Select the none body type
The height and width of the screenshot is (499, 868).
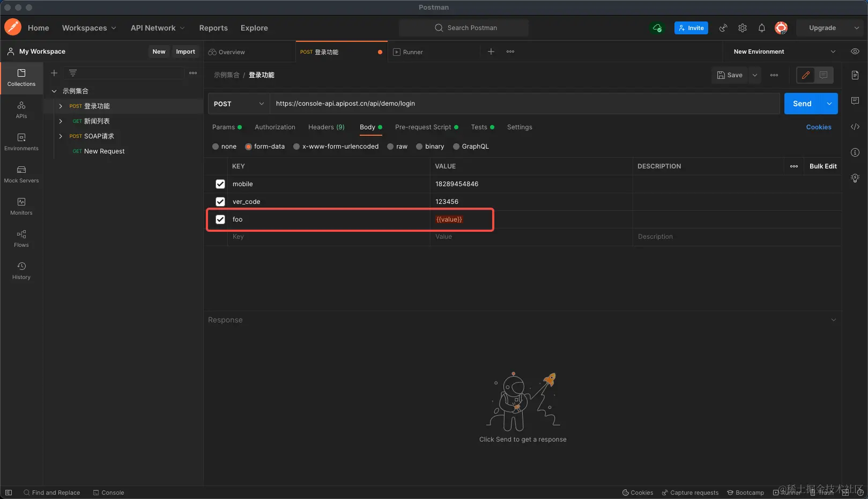pyautogui.click(x=216, y=146)
